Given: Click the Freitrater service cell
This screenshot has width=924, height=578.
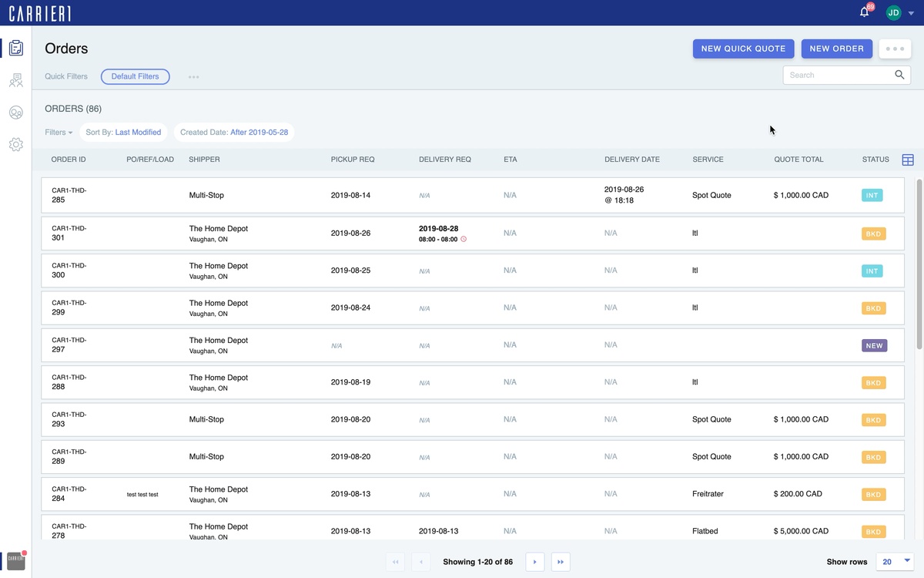Looking at the screenshot, I should 708,494.
